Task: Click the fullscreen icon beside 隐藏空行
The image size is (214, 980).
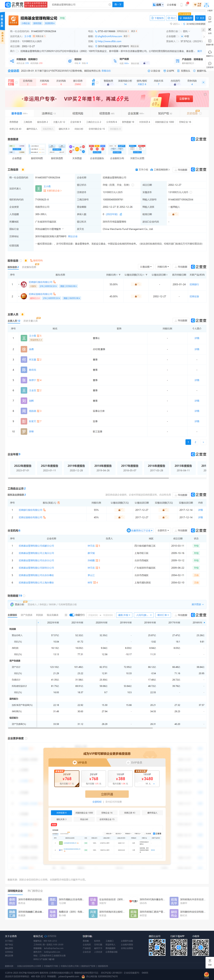Action: click(x=66, y=615)
